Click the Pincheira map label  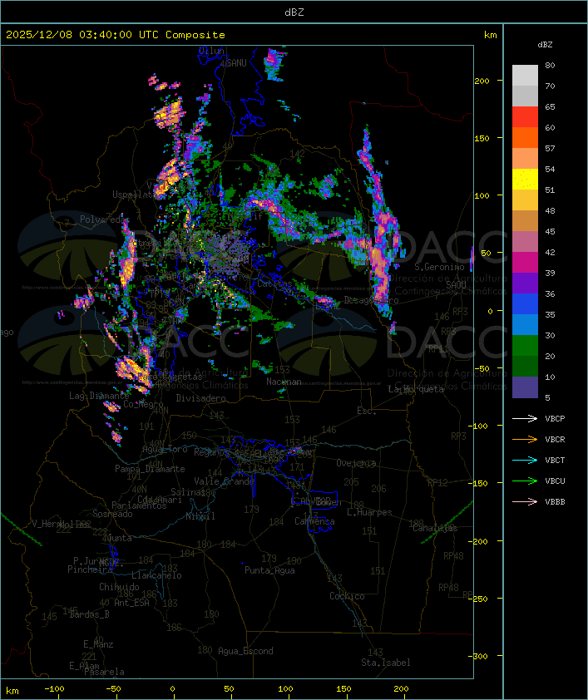tap(90, 569)
